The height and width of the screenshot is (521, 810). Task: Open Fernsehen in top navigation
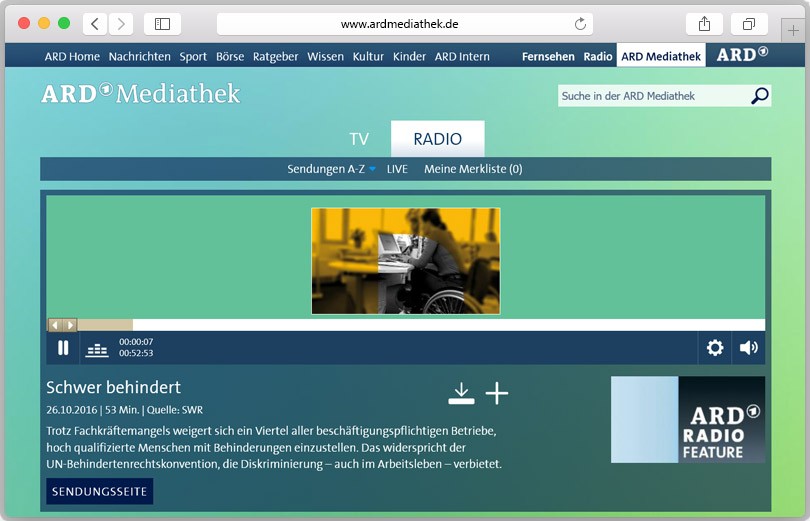coord(548,56)
